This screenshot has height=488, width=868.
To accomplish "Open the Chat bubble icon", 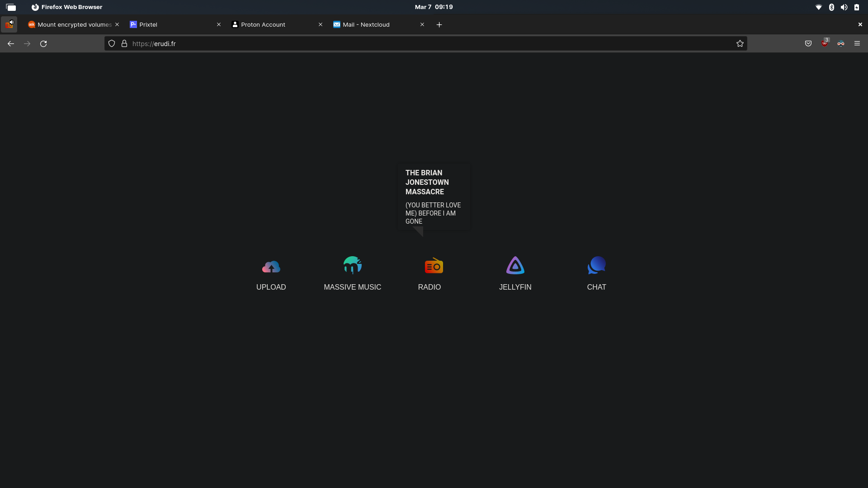I will pyautogui.click(x=596, y=266).
